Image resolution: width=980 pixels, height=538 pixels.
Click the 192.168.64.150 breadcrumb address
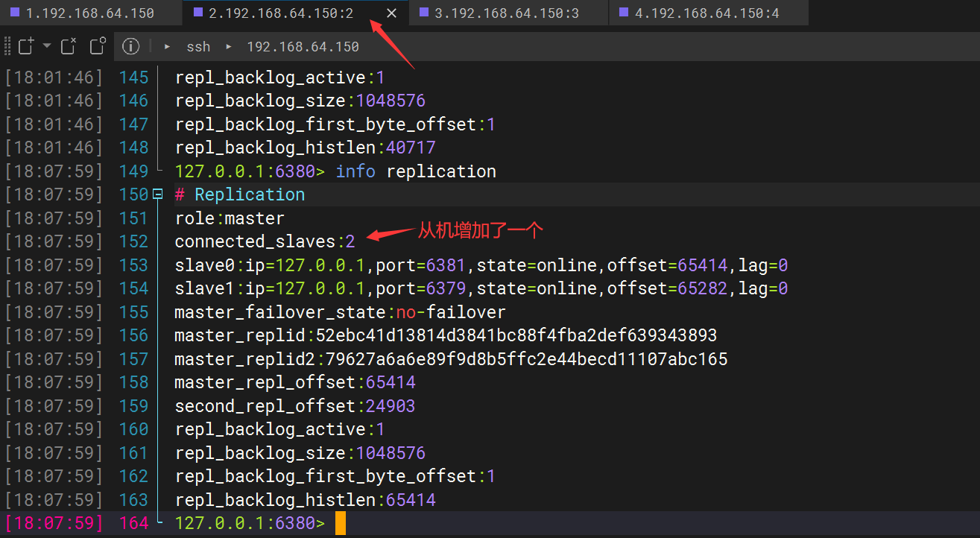[303, 47]
